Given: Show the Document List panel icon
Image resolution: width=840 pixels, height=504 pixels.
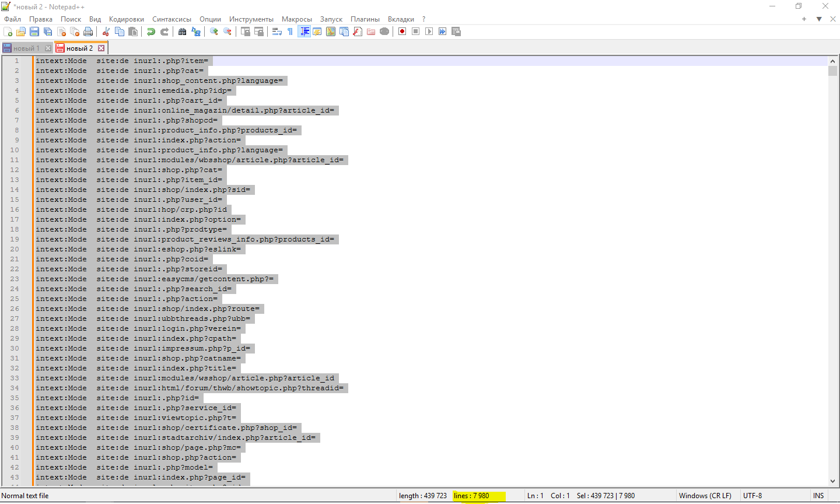Looking at the screenshot, I should pos(344,32).
